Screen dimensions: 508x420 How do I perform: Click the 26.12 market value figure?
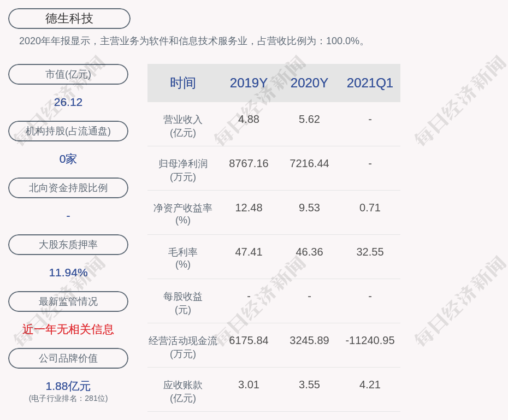point(68,102)
